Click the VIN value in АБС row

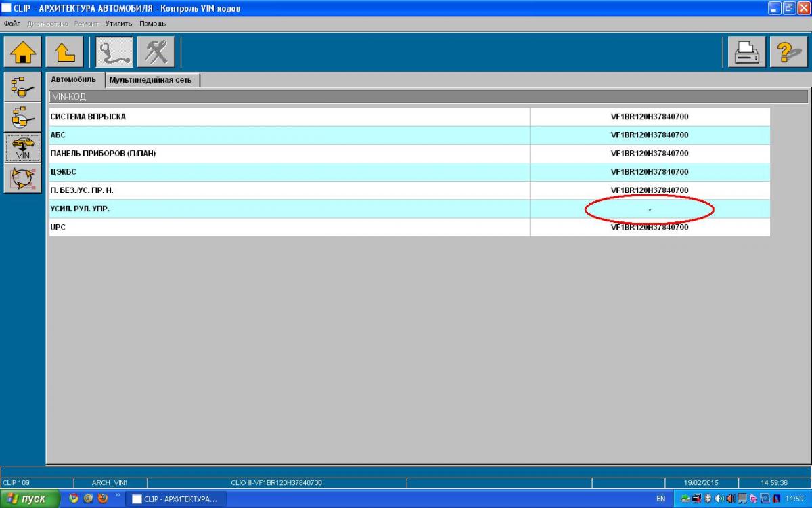[650, 135]
